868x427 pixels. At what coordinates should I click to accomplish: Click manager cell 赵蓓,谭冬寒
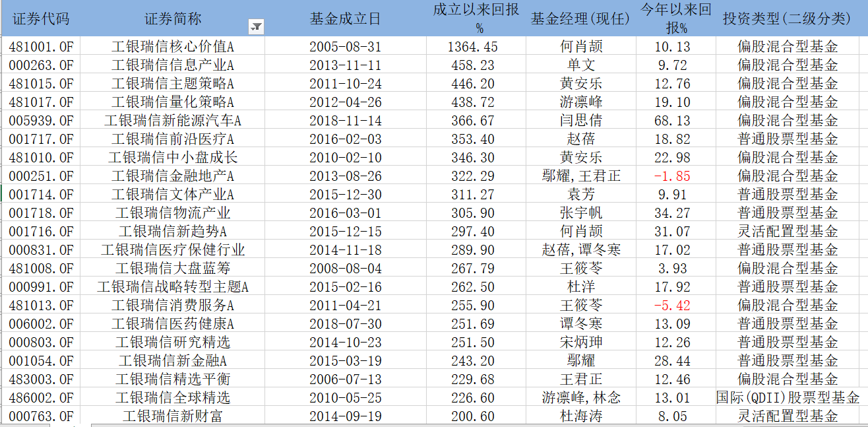click(x=580, y=249)
